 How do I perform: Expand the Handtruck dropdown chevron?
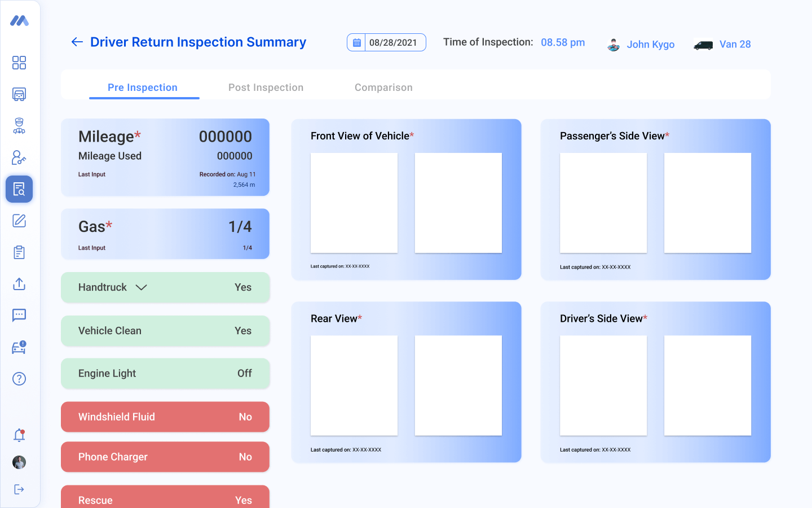click(142, 287)
